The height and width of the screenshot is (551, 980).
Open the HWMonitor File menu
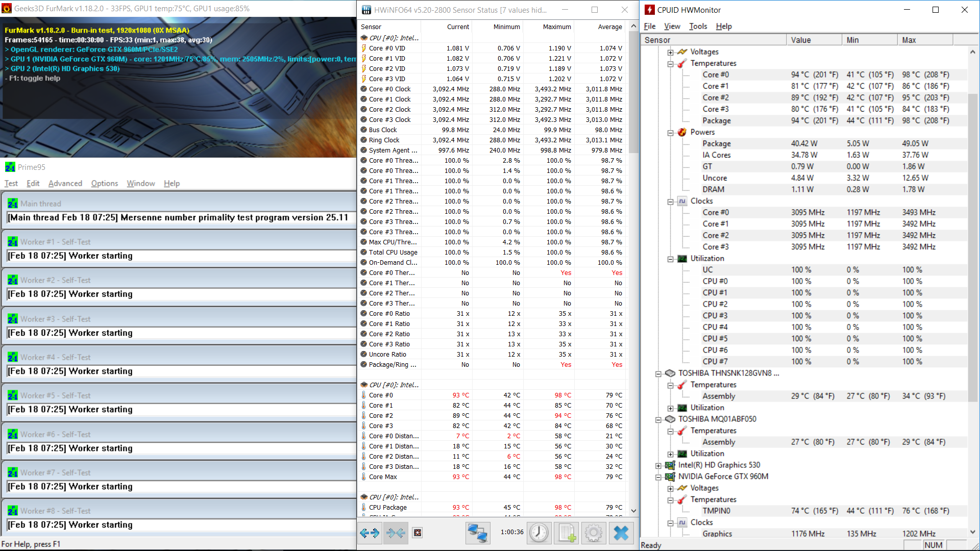[650, 26]
